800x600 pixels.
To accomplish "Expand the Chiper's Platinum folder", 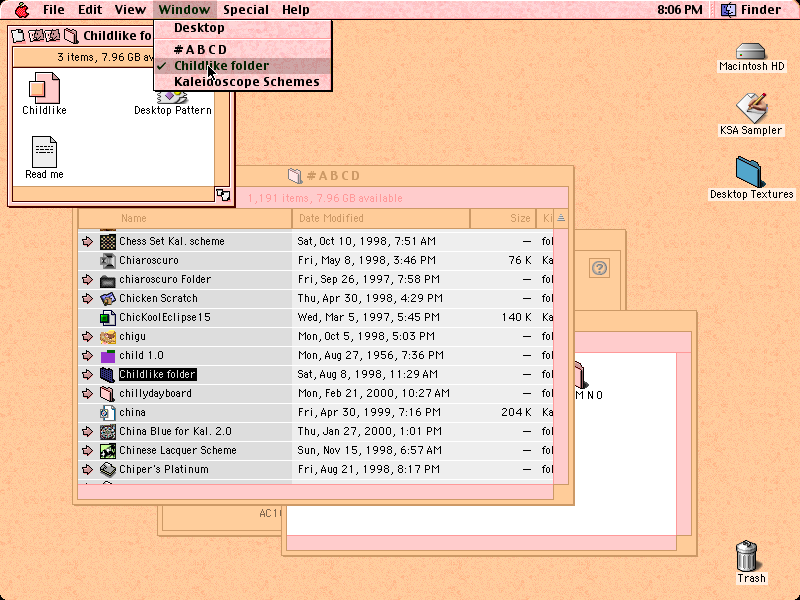I will coord(87,469).
